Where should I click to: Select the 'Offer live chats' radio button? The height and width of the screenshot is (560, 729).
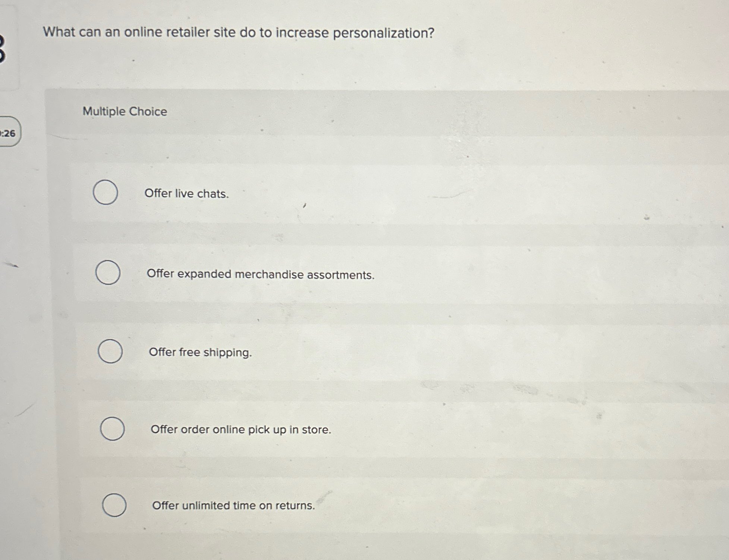pos(106,193)
